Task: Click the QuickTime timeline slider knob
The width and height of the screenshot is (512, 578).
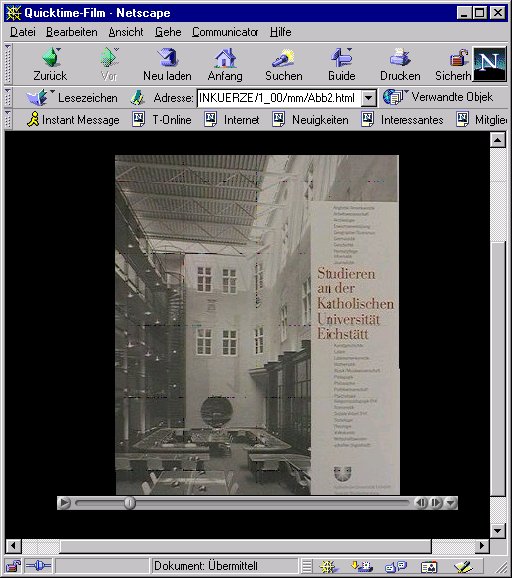Action: 129,503
